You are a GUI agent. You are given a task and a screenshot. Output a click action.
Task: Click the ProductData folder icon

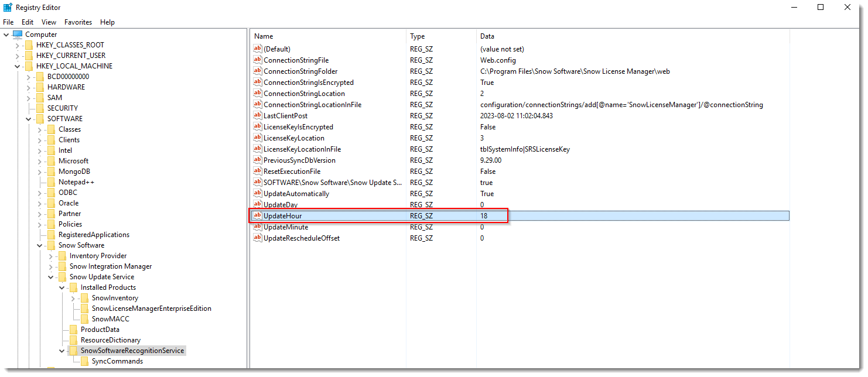pyautogui.click(x=73, y=330)
